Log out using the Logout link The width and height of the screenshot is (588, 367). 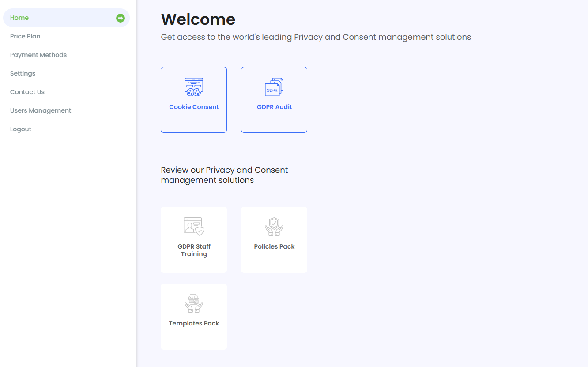tap(21, 129)
